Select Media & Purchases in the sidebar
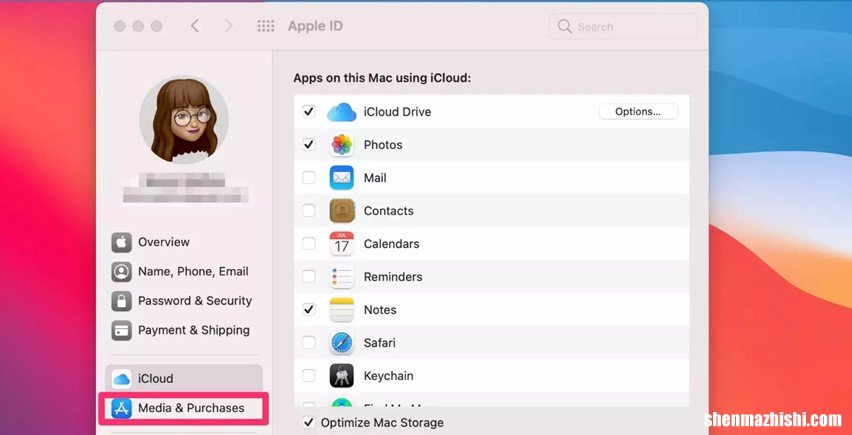This screenshot has height=435, width=852. 185,408
